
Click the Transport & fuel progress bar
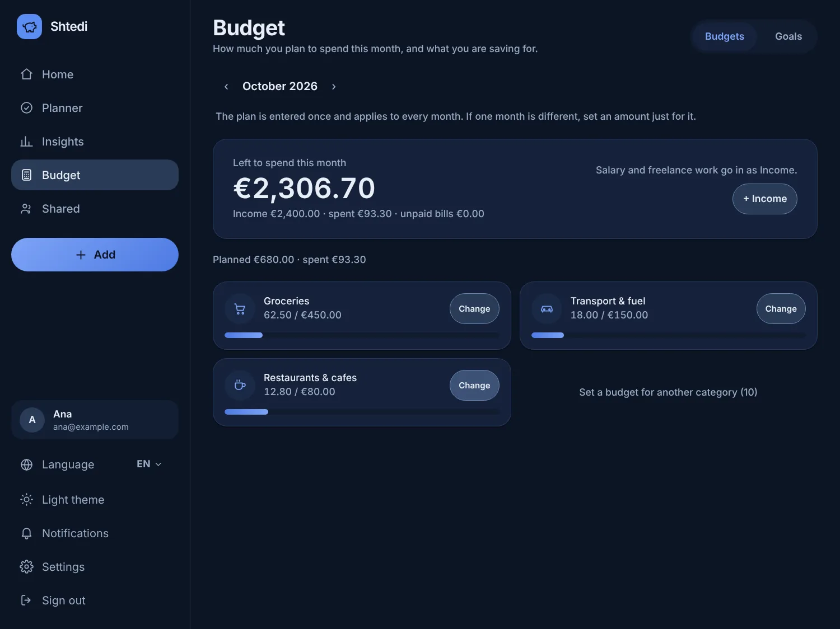pos(669,335)
